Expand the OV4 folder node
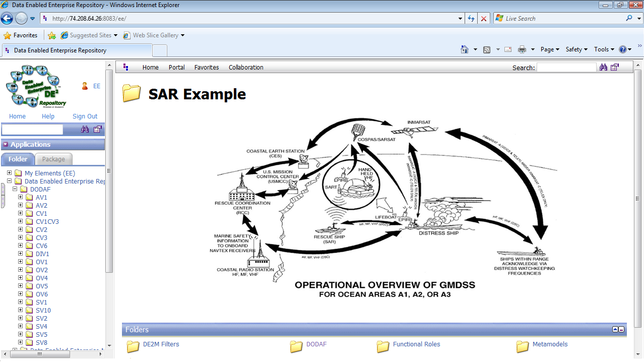The image size is (644, 362). (21, 278)
